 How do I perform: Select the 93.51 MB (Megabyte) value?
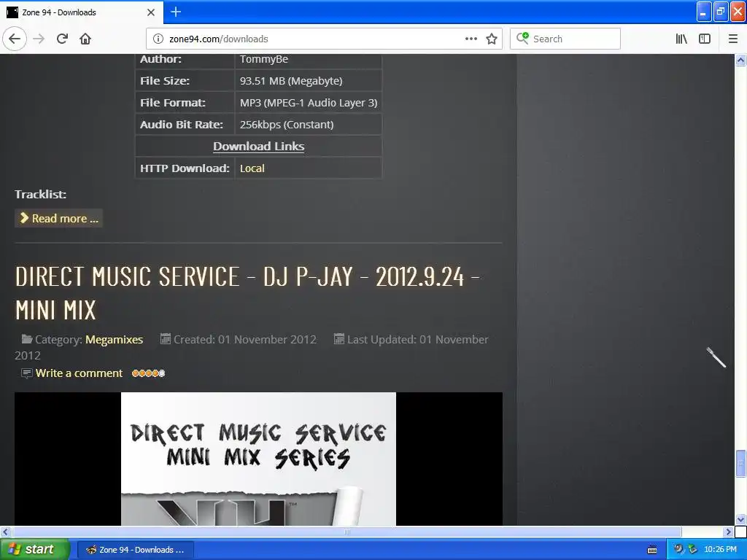tap(291, 81)
